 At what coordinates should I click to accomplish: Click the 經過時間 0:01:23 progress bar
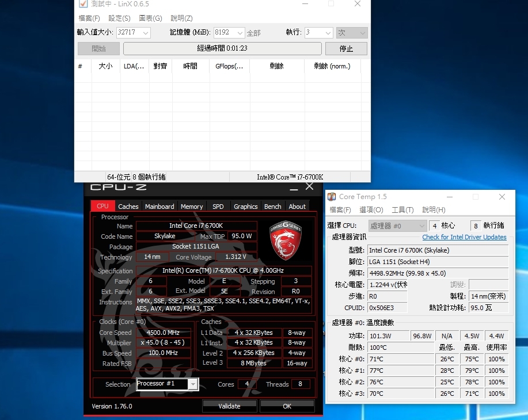[222, 48]
